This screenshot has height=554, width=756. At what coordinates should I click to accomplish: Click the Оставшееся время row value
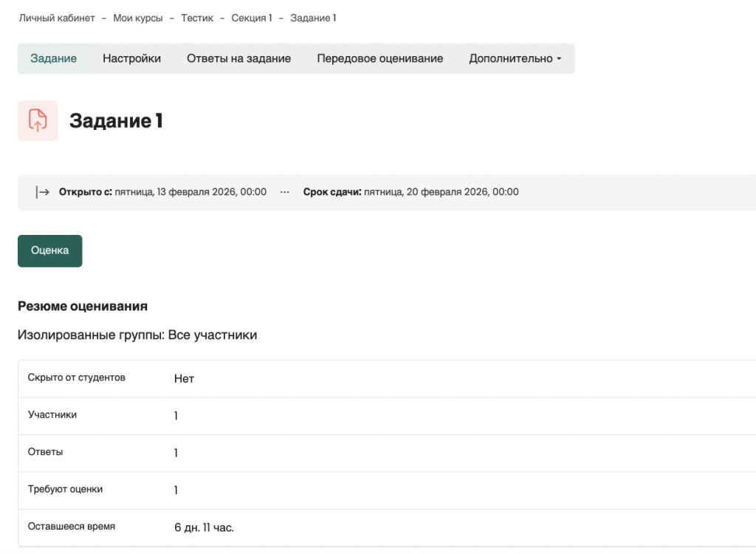point(205,527)
